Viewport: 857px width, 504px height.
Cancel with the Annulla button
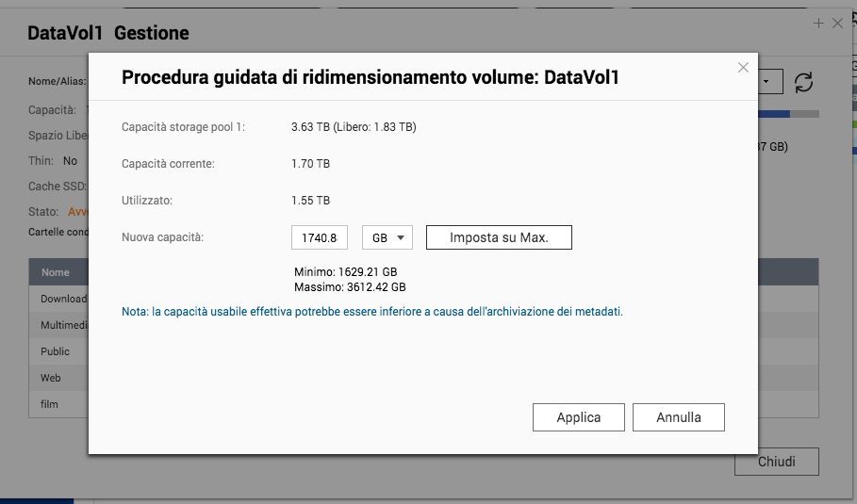(x=678, y=417)
